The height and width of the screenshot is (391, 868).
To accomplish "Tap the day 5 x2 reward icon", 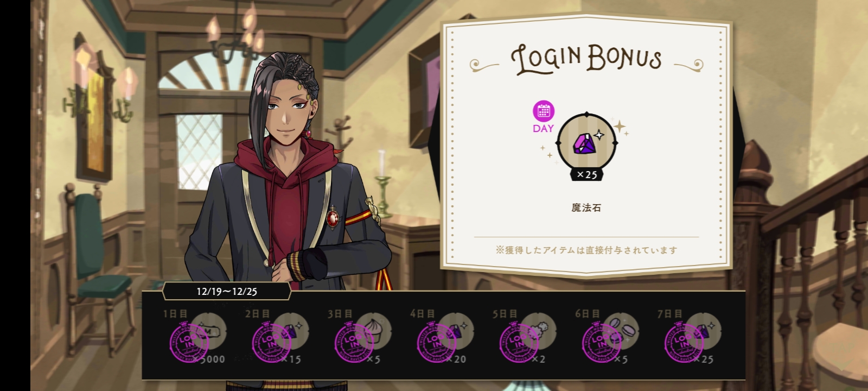I will (525, 337).
